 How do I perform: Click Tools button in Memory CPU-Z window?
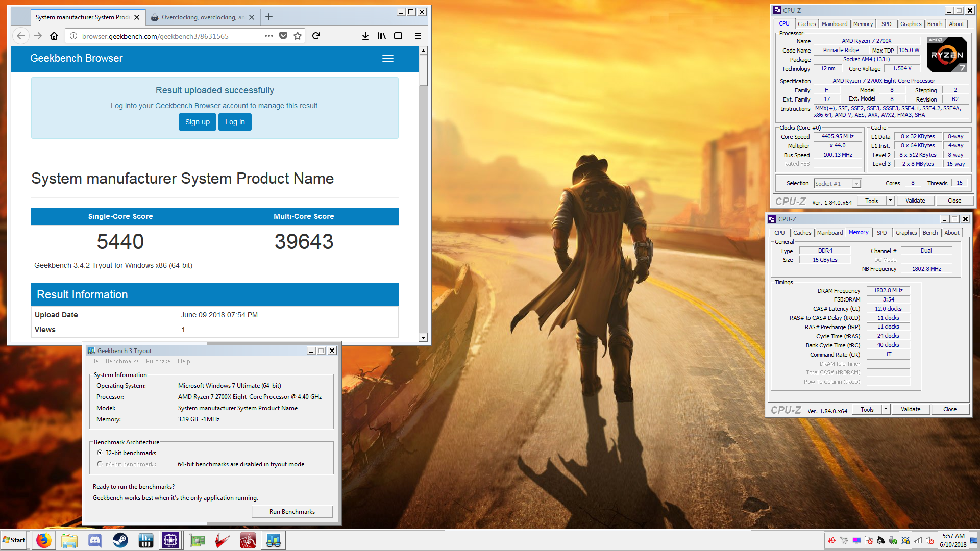(867, 409)
